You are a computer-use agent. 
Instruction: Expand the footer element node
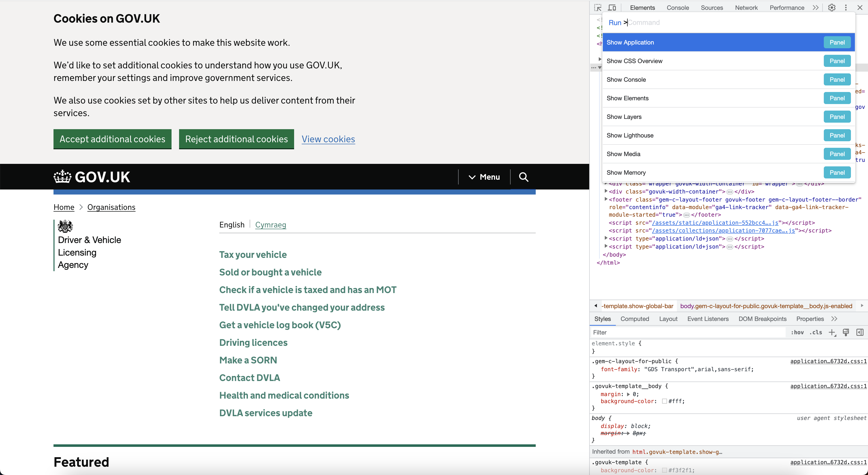tap(606, 199)
